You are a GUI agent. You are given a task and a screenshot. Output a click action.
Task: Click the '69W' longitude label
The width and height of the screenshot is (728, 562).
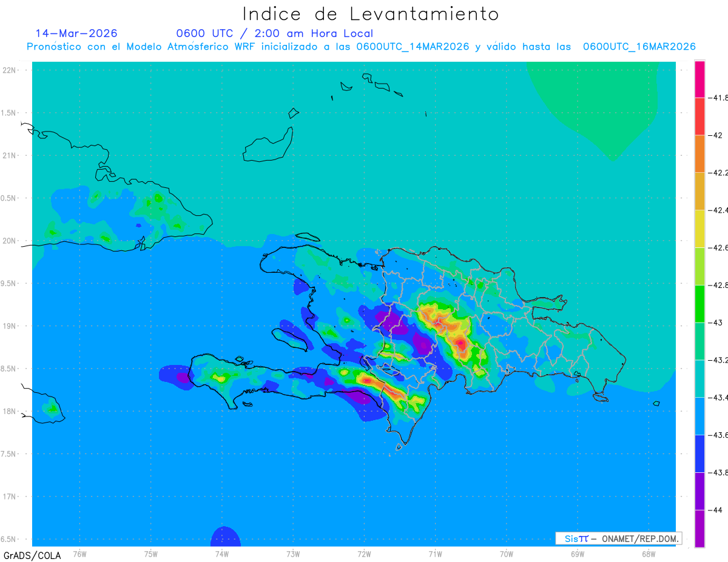[x=578, y=554]
